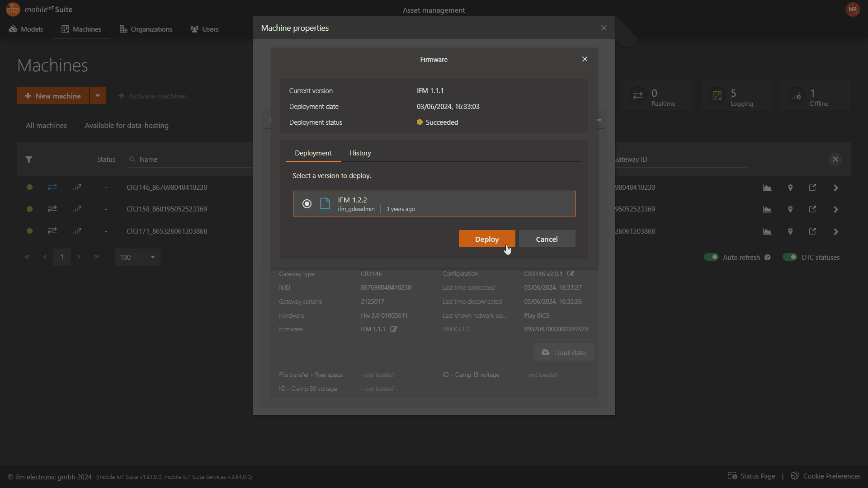Click the chart icon for CR3146 machine
This screenshot has height=488, width=868.
coord(767,188)
